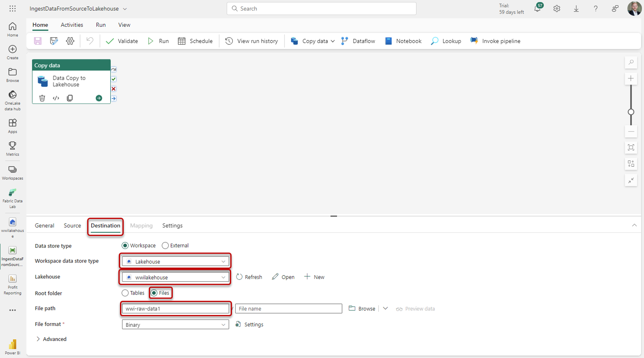Switch to the View ribbon tab

124,25
